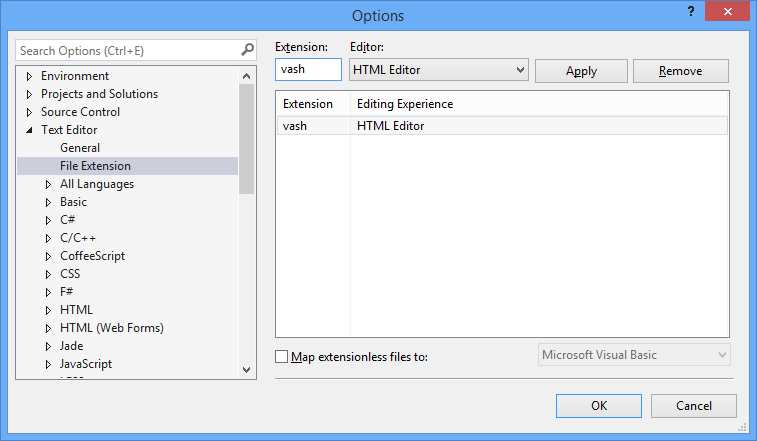Image resolution: width=757 pixels, height=441 pixels.
Task: Click the Editing Experience column header
Action: [x=405, y=104]
